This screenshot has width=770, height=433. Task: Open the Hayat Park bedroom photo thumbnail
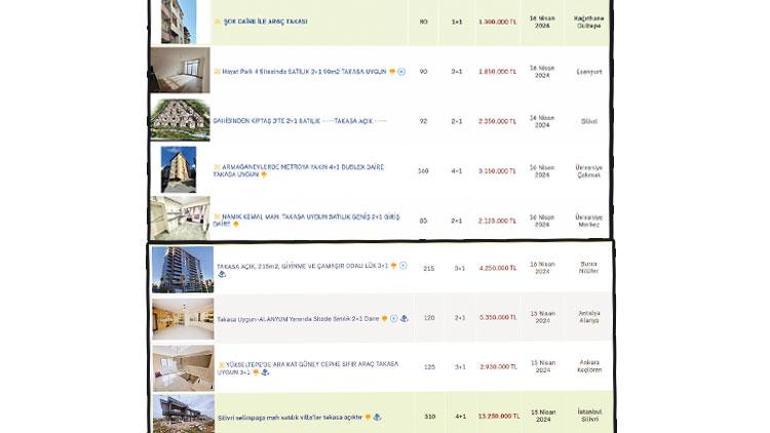(180, 70)
